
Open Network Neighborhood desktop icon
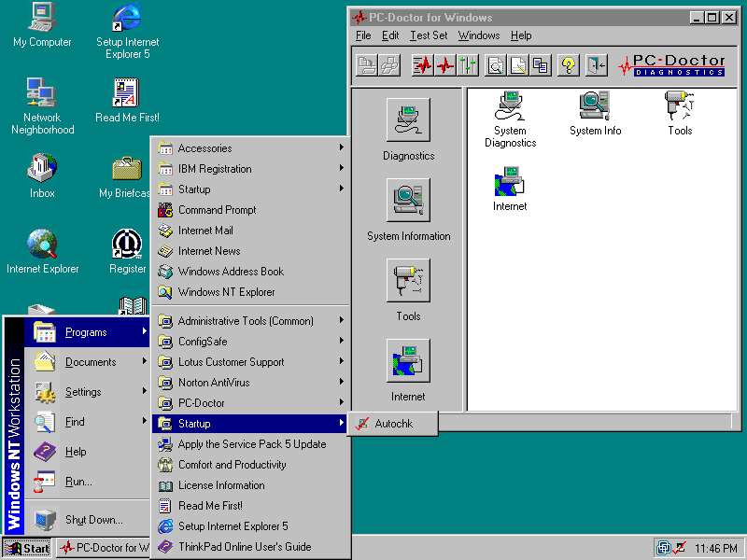tap(42, 106)
